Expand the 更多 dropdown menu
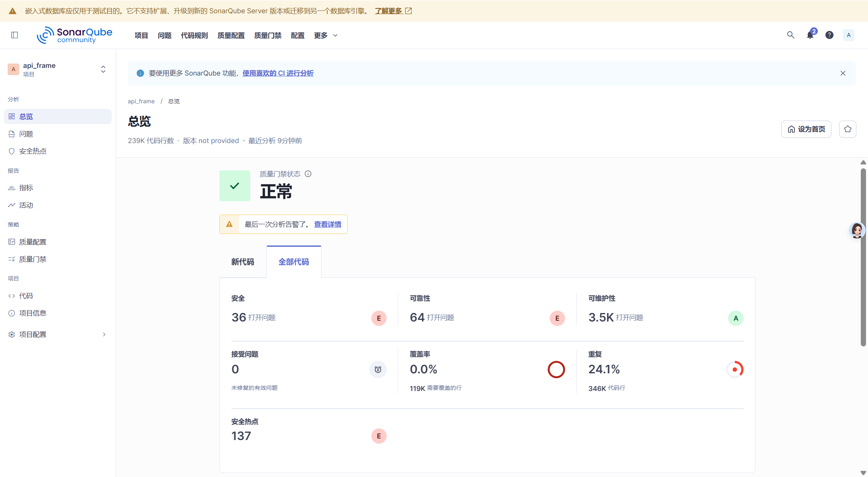This screenshot has height=477, width=868. point(325,35)
